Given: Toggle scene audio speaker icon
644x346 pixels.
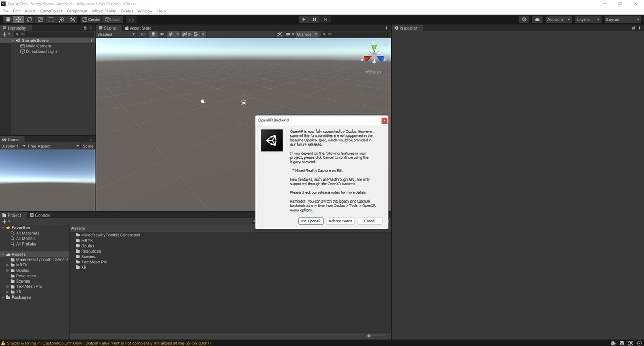Looking at the screenshot, I should [162, 34].
